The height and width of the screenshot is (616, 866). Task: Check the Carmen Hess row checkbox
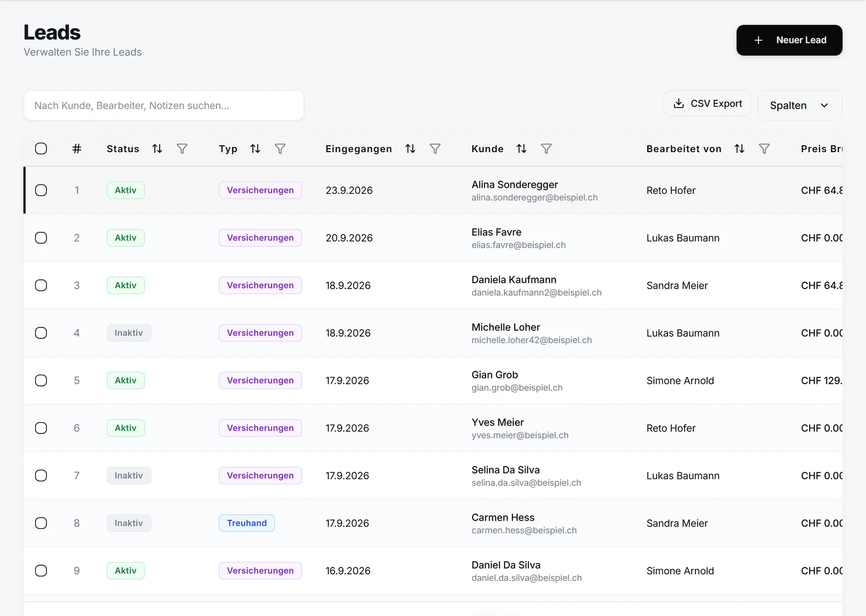(41, 523)
